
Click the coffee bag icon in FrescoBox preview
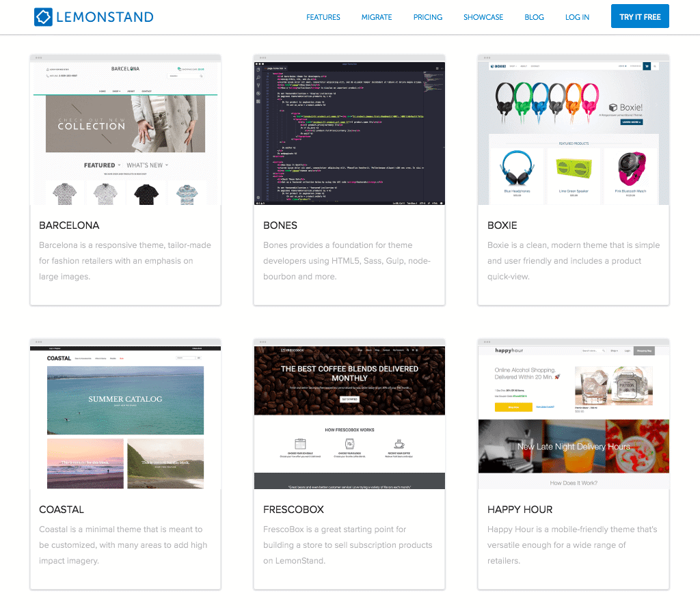[349, 444]
